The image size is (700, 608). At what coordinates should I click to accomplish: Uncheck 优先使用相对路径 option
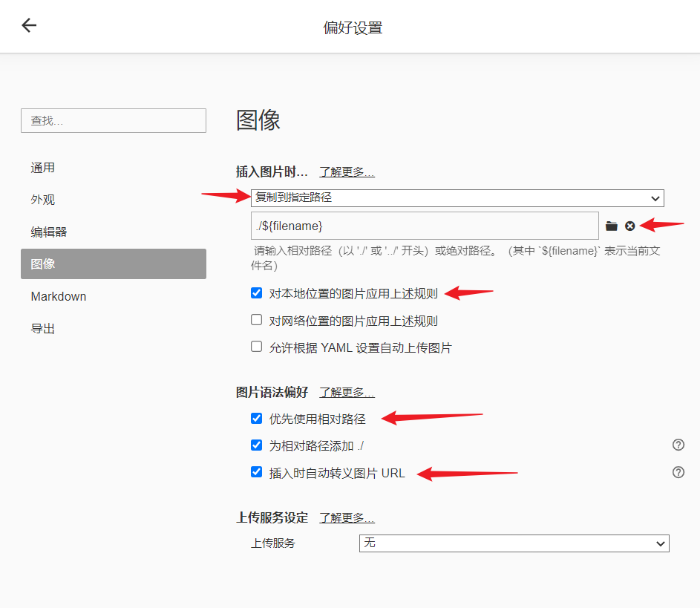coord(257,419)
